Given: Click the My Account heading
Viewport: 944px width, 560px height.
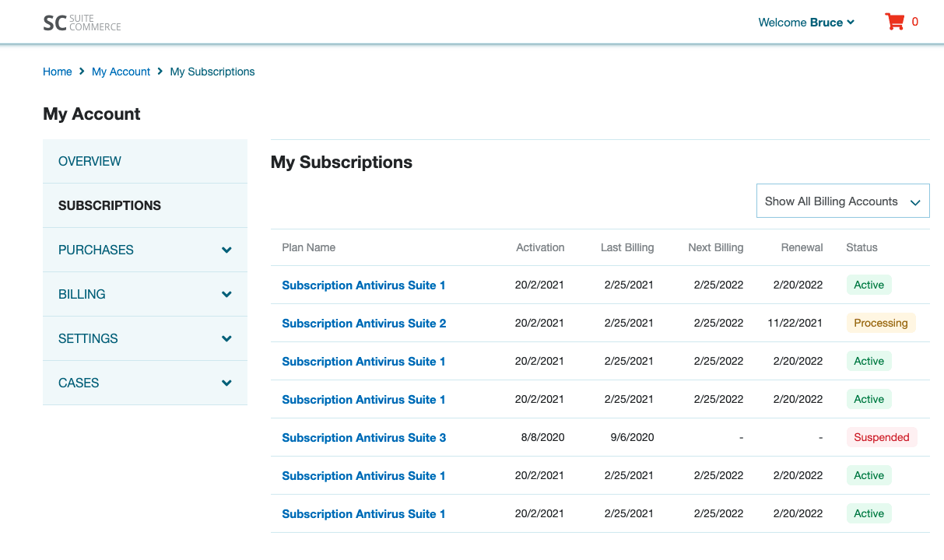Looking at the screenshot, I should tap(92, 114).
